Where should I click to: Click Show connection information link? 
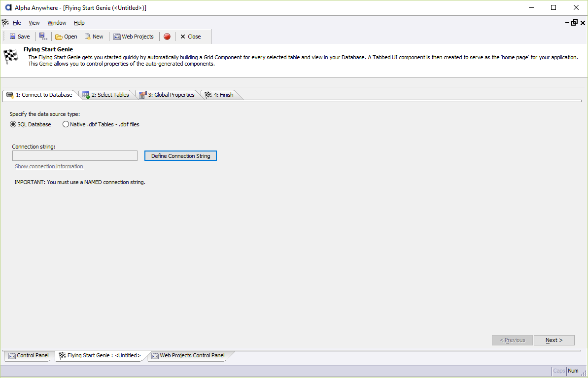coord(49,166)
